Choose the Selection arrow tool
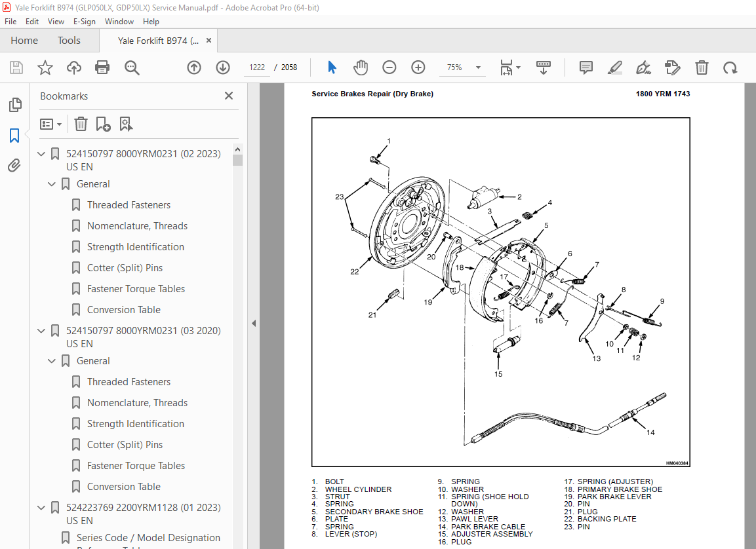The image size is (756, 549). click(x=332, y=67)
